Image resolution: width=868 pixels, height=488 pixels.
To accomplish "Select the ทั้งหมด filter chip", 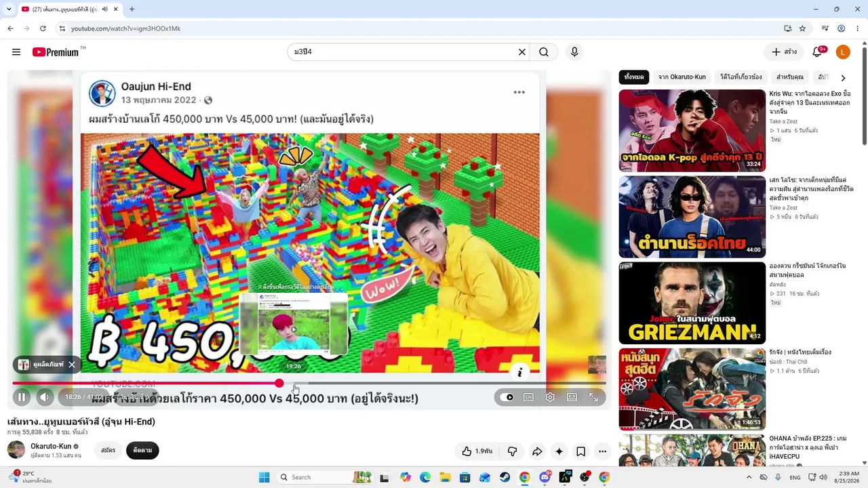I will click(634, 77).
